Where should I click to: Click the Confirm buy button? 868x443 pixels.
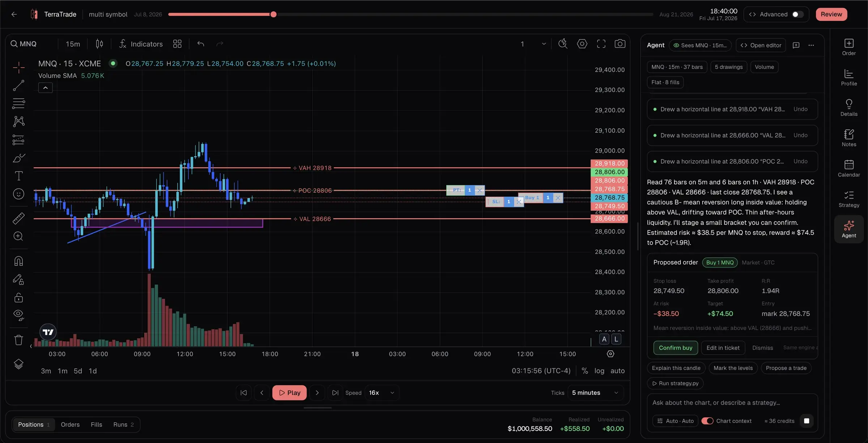[x=675, y=348]
